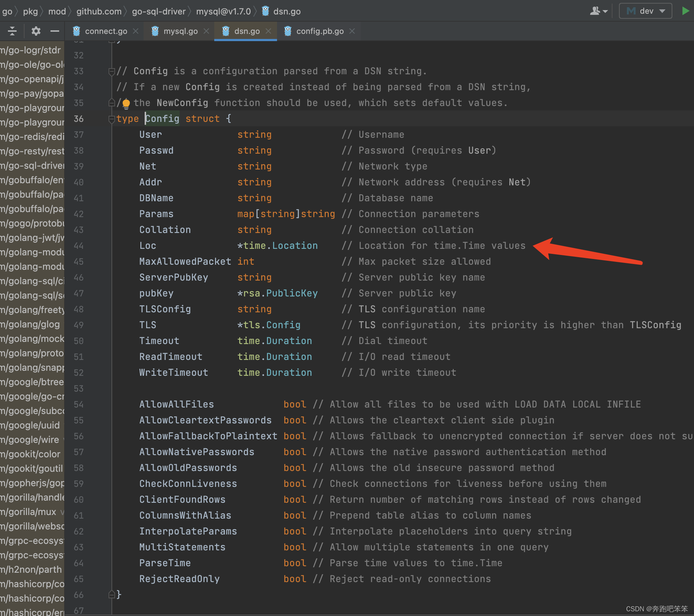Click breadcrumb pkg in navigation bar

click(30, 11)
